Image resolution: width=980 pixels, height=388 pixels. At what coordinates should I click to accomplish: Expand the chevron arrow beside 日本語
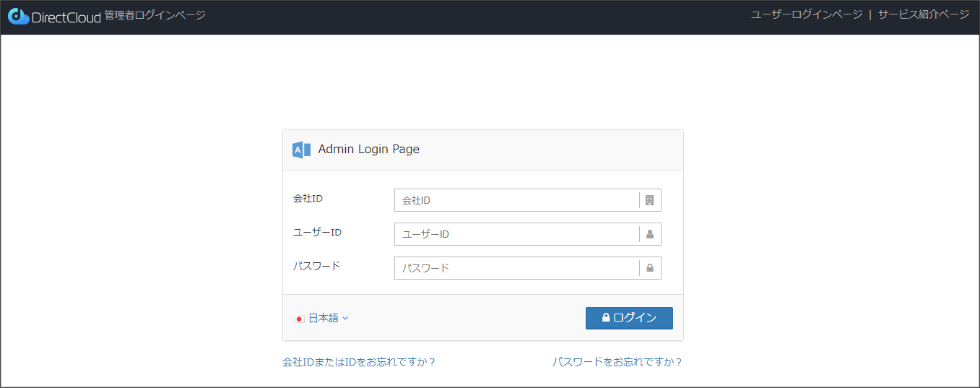345,318
